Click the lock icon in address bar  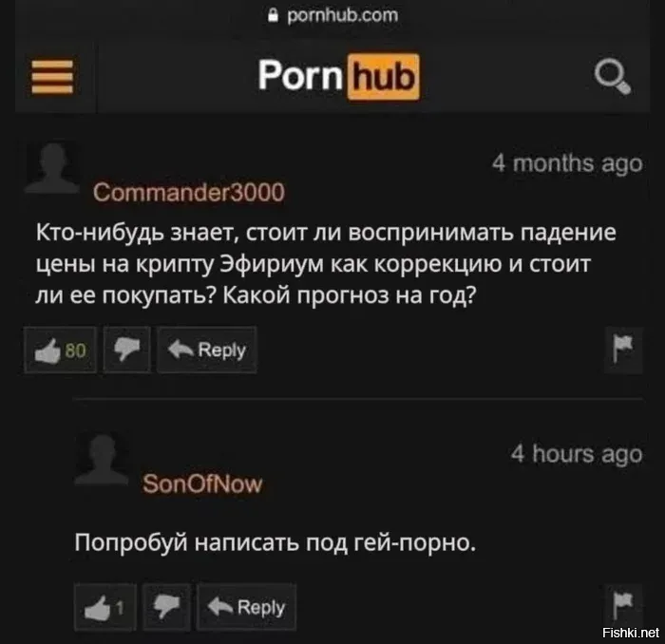coord(274,16)
